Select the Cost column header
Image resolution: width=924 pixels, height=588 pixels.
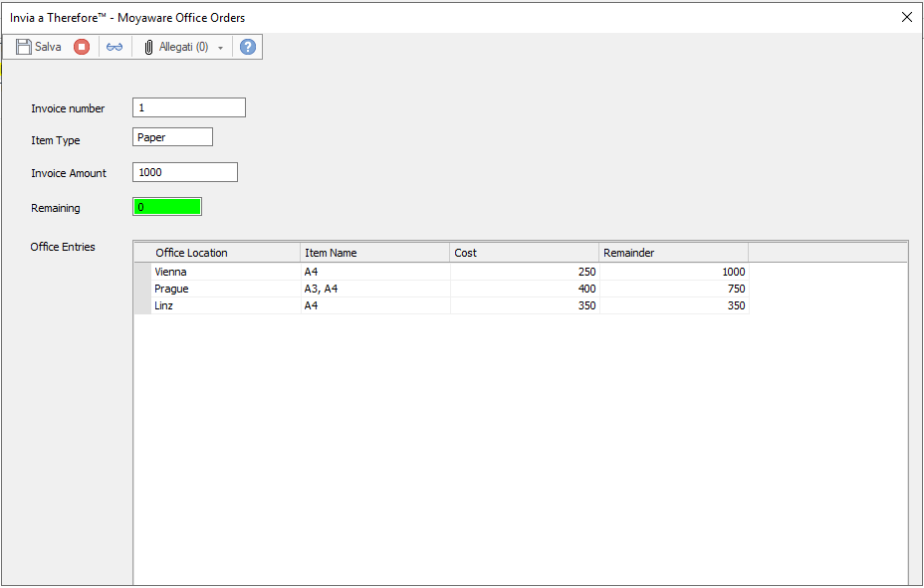[x=523, y=252]
